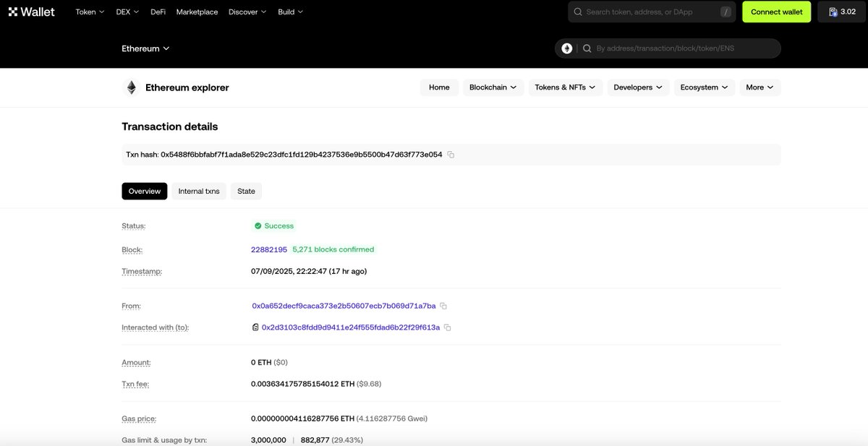Click the explorer search magnifier icon
The image size is (868, 446).
(x=587, y=48)
